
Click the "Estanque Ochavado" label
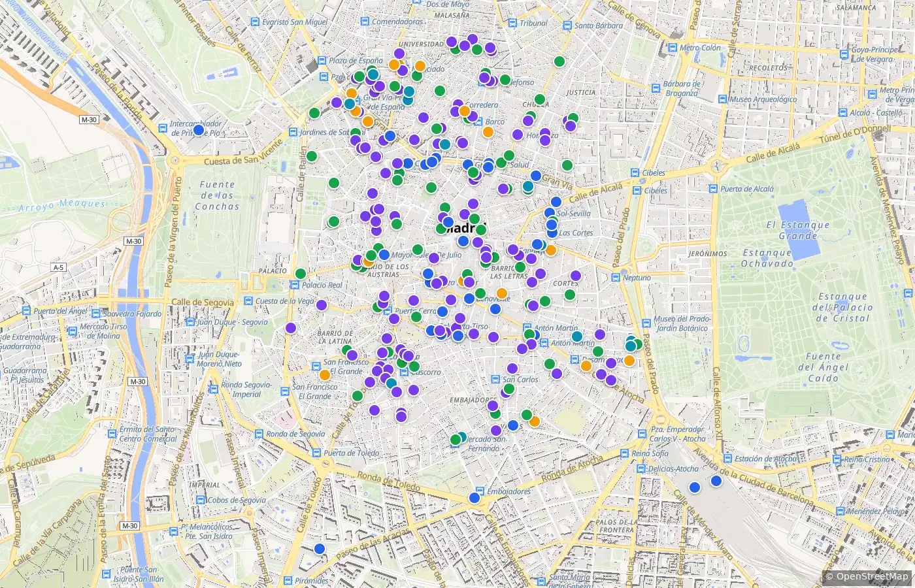pyautogui.click(x=768, y=258)
